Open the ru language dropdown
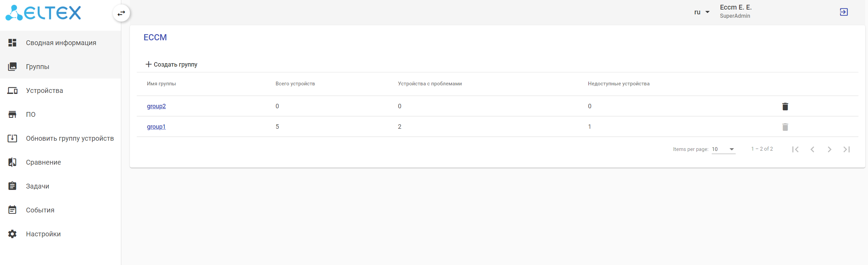 pyautogui.click(x=702, y=12)
